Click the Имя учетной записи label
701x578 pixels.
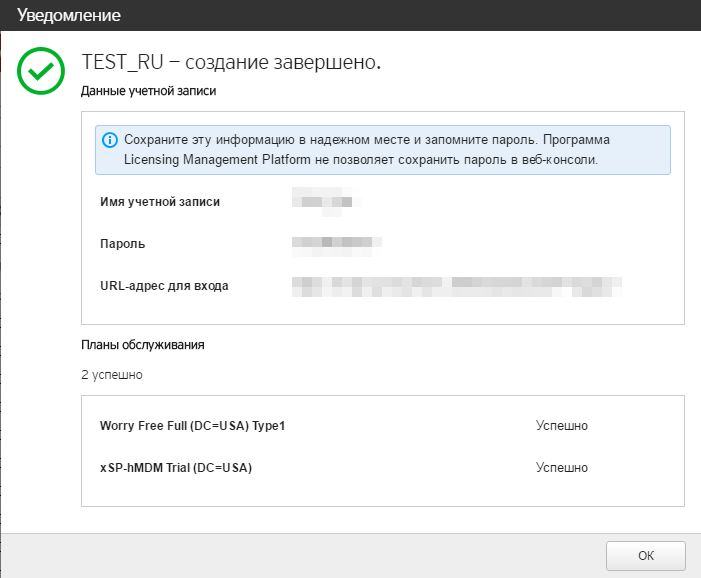pos(160,201)
